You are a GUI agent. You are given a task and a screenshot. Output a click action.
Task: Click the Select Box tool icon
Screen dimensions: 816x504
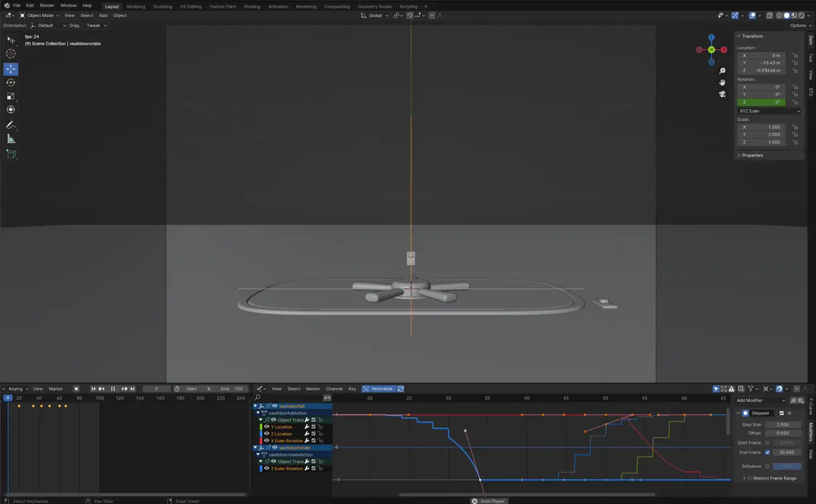pos(11,40)
